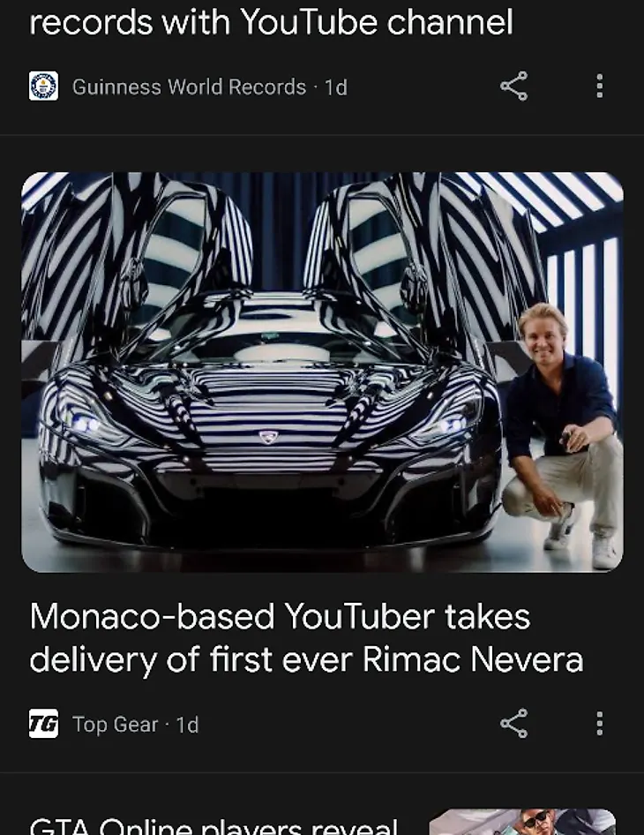Click the "1d" timestamp beside Top Gear
The width and height of the screenshot is (644, 835).
[187, 725]
